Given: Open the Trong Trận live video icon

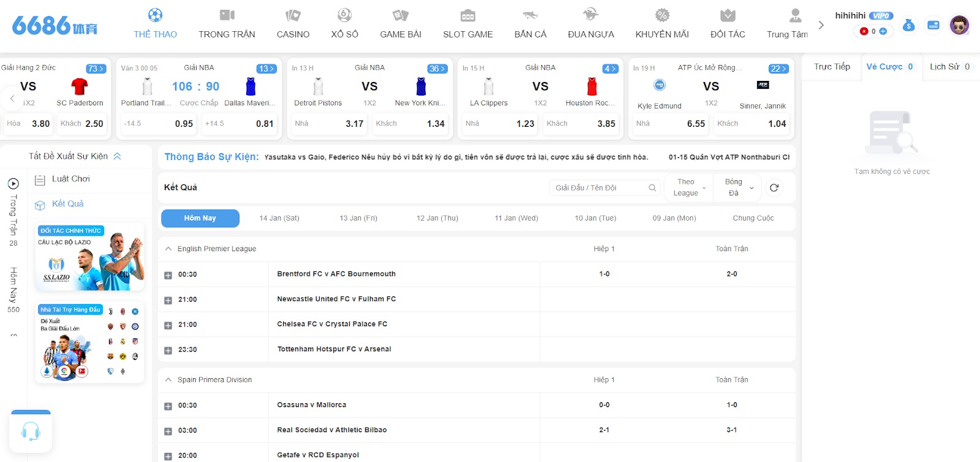Looking at the screenshot, I should [x=227, y=15].
